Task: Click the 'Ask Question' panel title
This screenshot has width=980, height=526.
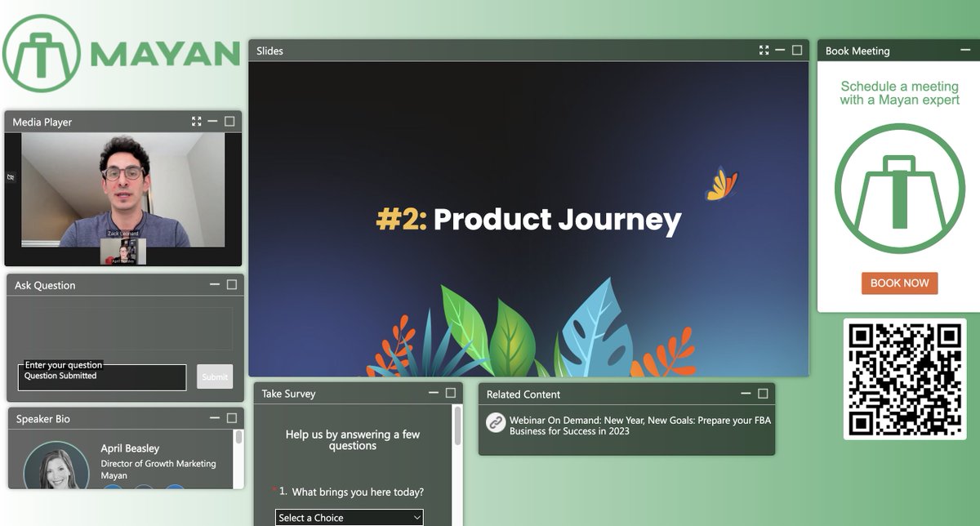Action: [x=45, y=285]
